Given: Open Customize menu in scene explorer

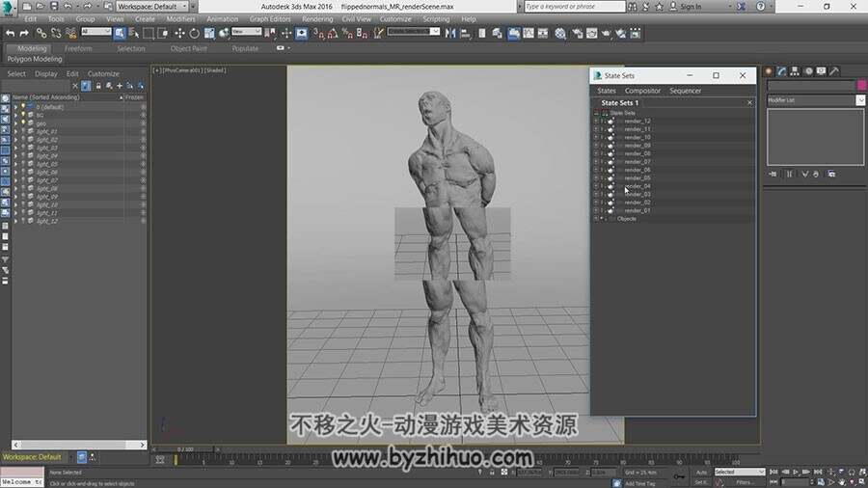Looking at the screenshot, I should click(x=103, y=73).
